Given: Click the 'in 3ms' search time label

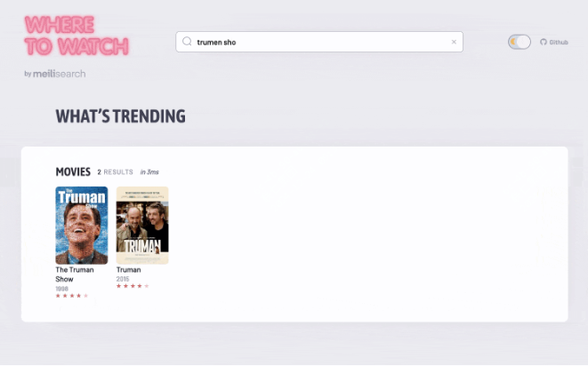Looking at the screenshot, I should (x=149, y=172).
